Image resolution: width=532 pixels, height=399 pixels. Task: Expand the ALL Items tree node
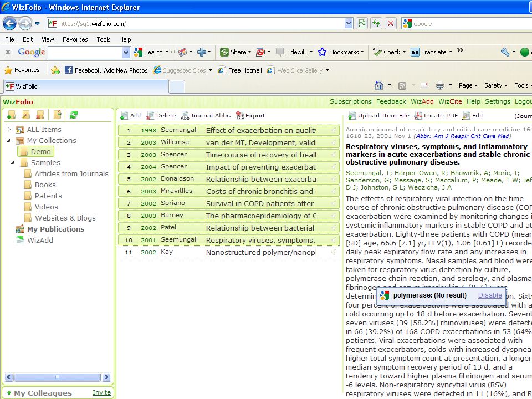click(9, 129)
